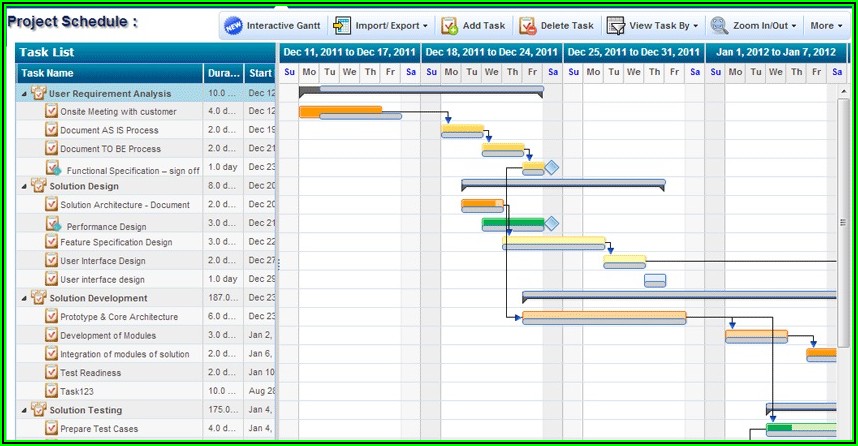The width and height of the screenshot is (858, 446).
Task: Click the Delete Task button
Action: click(x=556, y=26)
